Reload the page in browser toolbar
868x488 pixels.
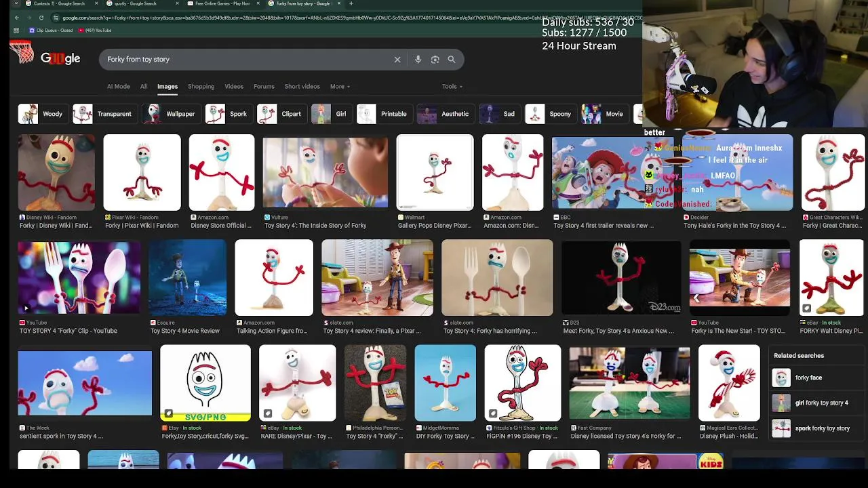(x=41, y=18)
